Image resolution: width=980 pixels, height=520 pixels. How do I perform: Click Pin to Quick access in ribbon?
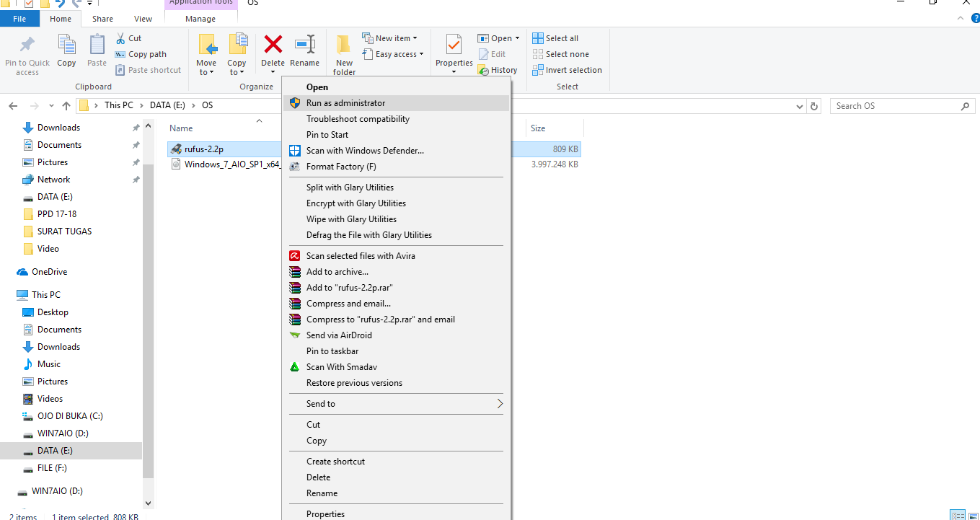pyautogui.click(x=27, y=56)
